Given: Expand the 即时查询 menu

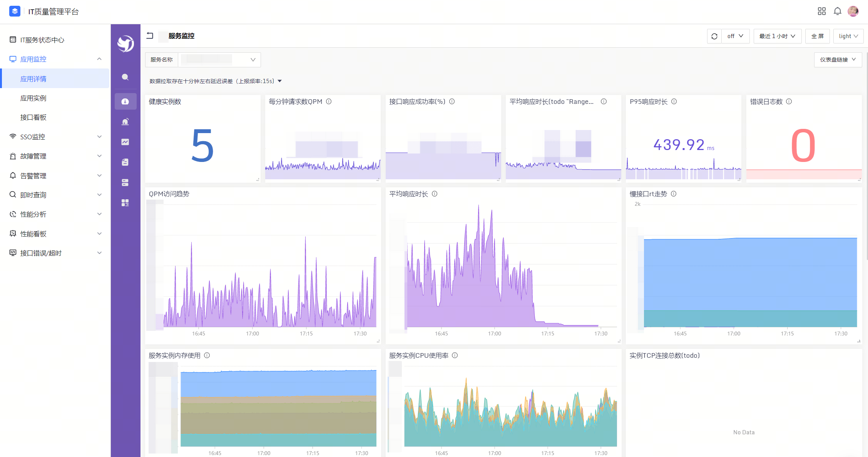Looking at the screenshot, I should [x=99, y=195].
